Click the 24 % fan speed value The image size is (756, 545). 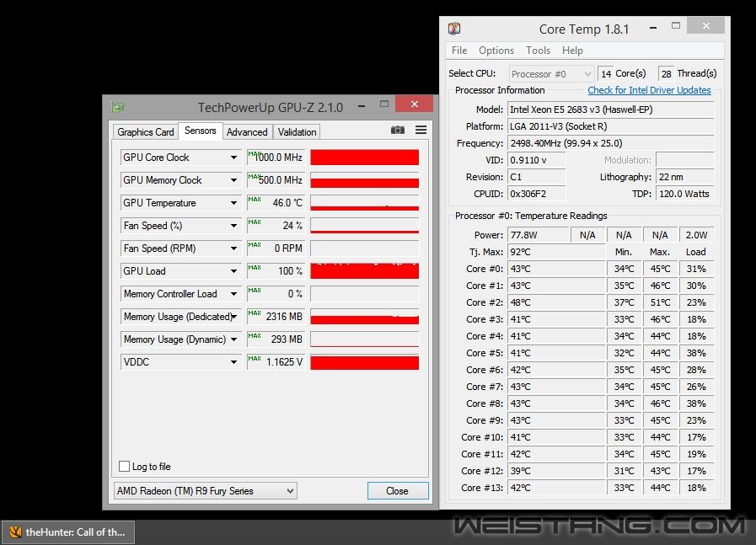276,226
